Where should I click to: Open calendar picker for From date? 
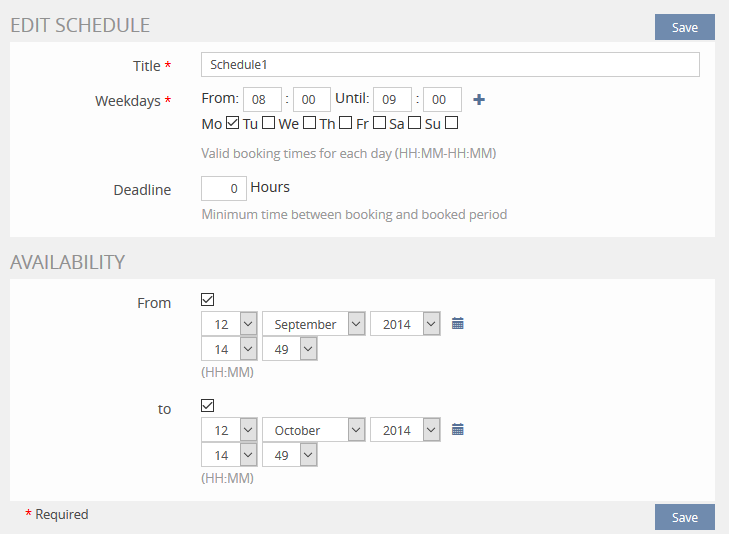pos(458,324)
